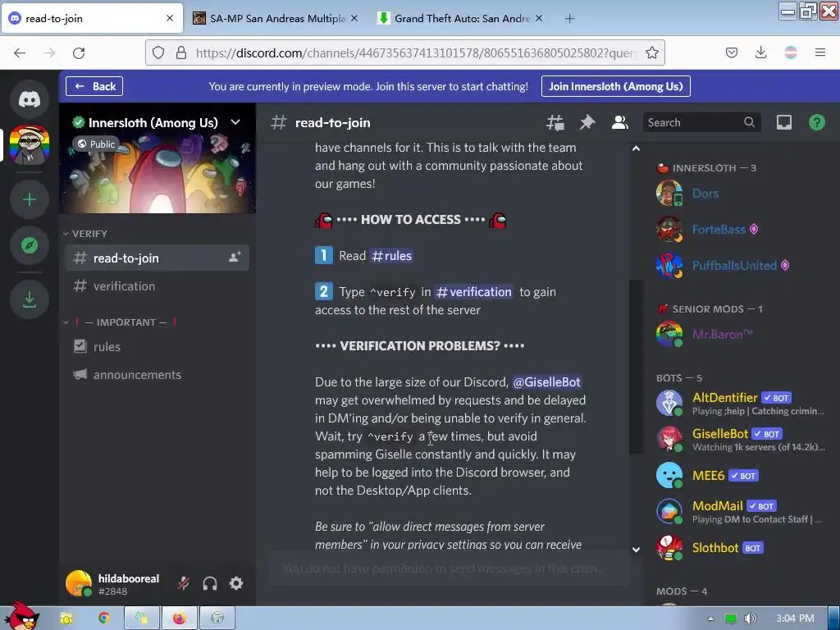Follow the #verification channel link in message
This screenshot has width=840, height=630.
point(473,292)
